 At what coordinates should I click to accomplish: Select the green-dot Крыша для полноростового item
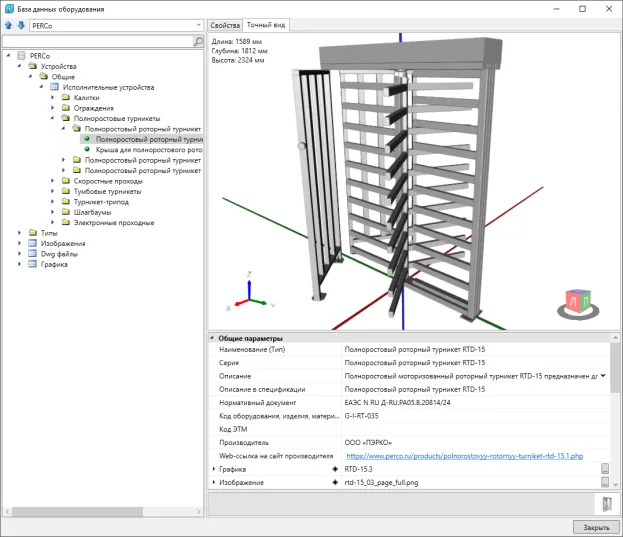pyautogui.click(x=149, y=150)
